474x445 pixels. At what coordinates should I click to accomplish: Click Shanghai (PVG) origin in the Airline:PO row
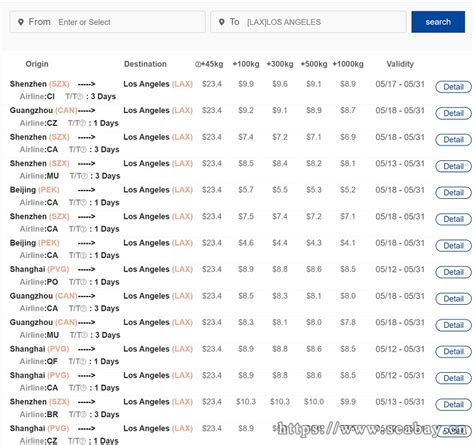click(x=39, y=269)
